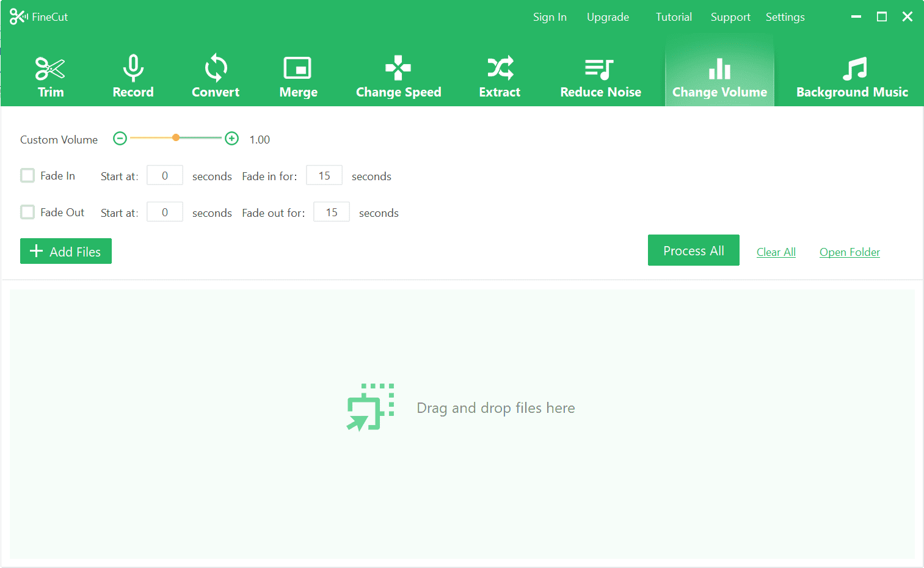Switch to the Record tab label
Screen dimensions: 924x568
coord(133,92)
